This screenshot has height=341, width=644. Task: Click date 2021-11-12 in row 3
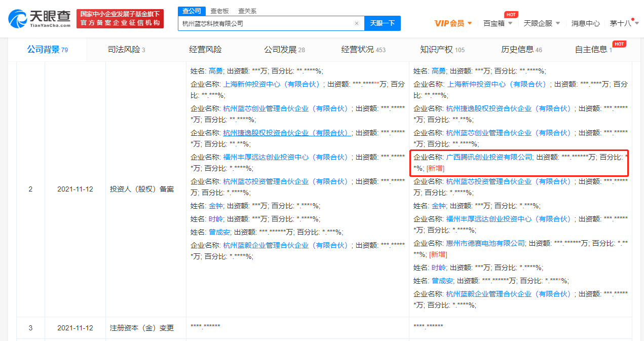click(x=75, y=328)
